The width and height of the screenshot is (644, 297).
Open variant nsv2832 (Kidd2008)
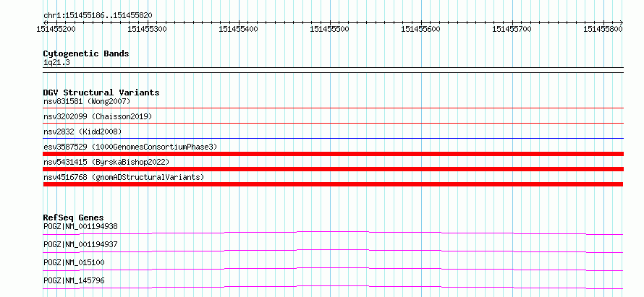82,132
